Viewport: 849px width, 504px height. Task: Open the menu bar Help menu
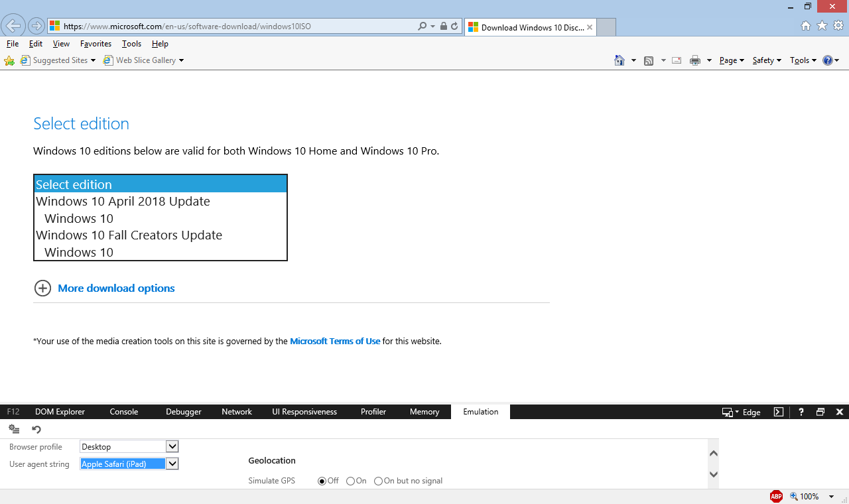(x=160, y=44)
